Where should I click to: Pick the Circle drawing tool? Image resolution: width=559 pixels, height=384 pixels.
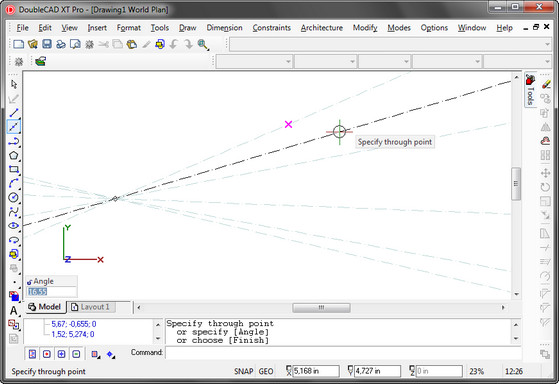pyautogui.click(x=14, y=198)
